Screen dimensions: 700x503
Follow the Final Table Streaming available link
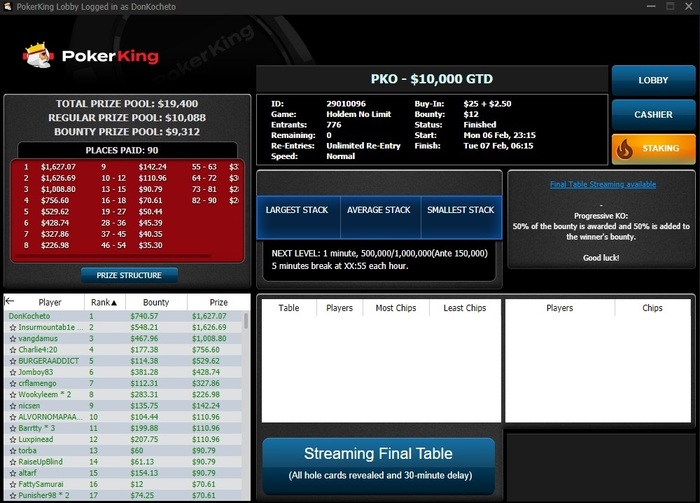603,184
